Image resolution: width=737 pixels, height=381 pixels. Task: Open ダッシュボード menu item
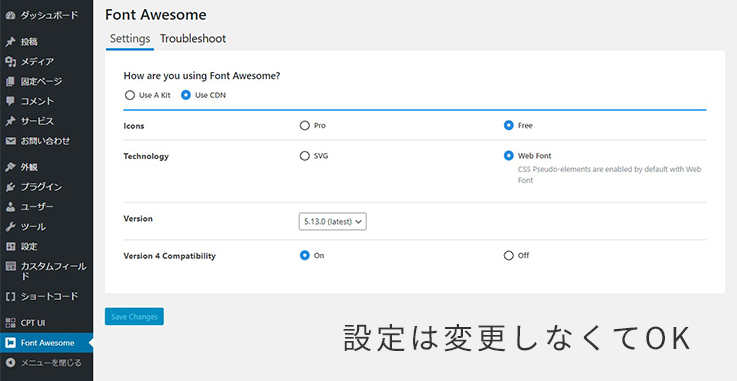49,16
